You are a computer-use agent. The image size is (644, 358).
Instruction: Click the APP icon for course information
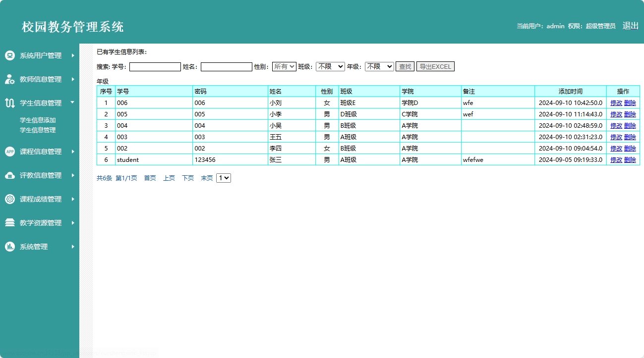tap(9, 152)
